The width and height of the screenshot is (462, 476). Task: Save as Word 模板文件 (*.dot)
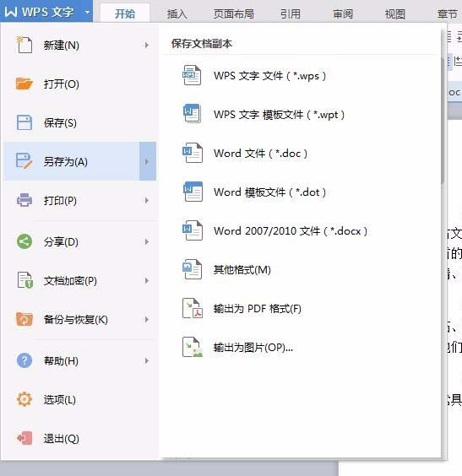tap(301, 192)
